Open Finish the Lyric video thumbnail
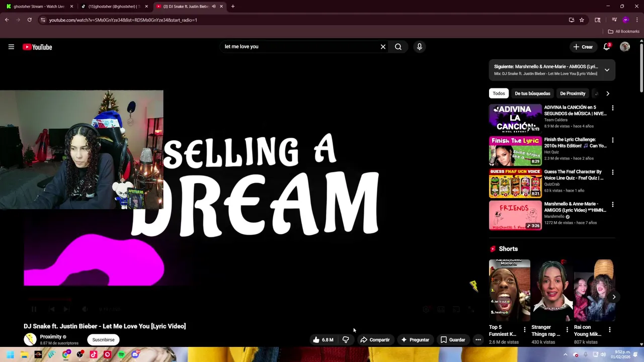The image size is (644, 362). (x=515, y=151)
